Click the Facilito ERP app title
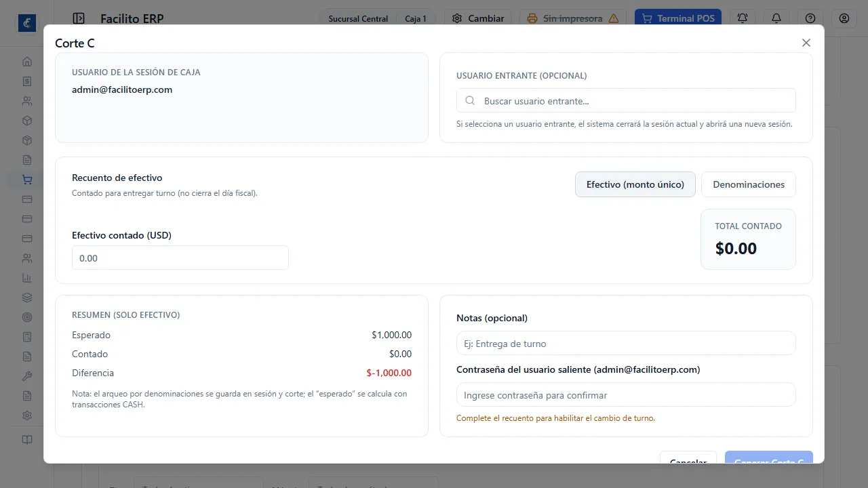Screen dimensions: 868x488 coord(132,18)
